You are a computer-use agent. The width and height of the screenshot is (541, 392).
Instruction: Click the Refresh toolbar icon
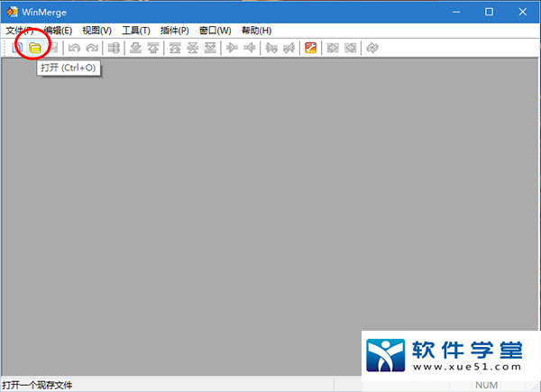point(372,48)
